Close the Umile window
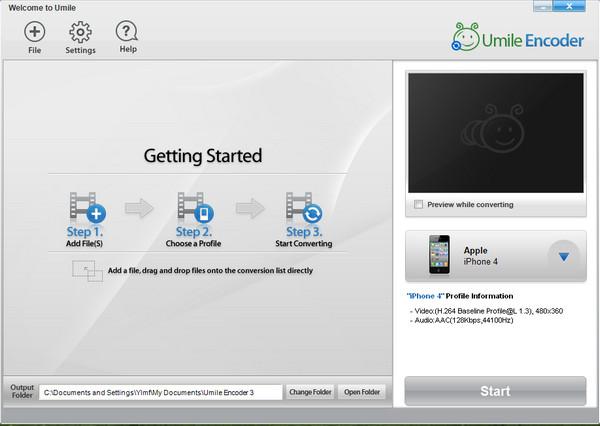The width and height of the screenshot is (600, 426). tap(569, 6)
